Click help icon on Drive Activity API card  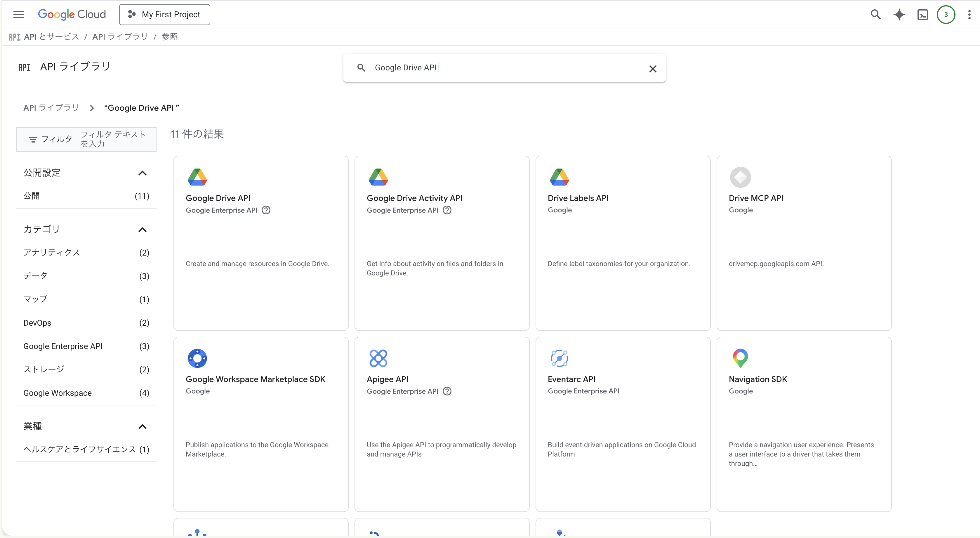pyautogui.click(x=447, y=210)
